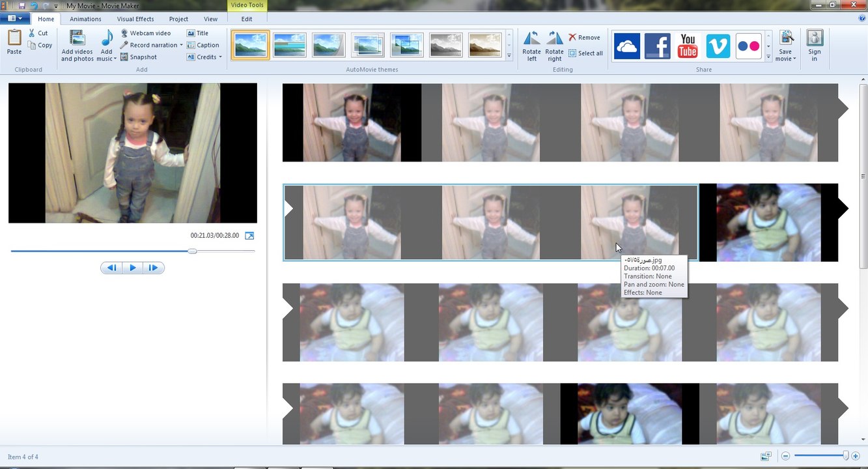
Task: Add a Title to the movie
Action: pos(198,33)
